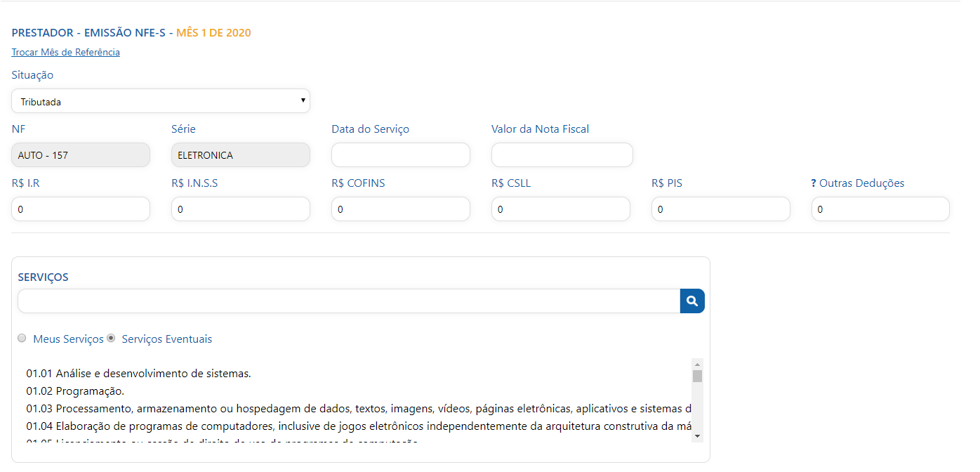The height and width of the screenshot is (472, 980).
Task: Click the question mark beside Outras Deduções
Action: (814, 183)
